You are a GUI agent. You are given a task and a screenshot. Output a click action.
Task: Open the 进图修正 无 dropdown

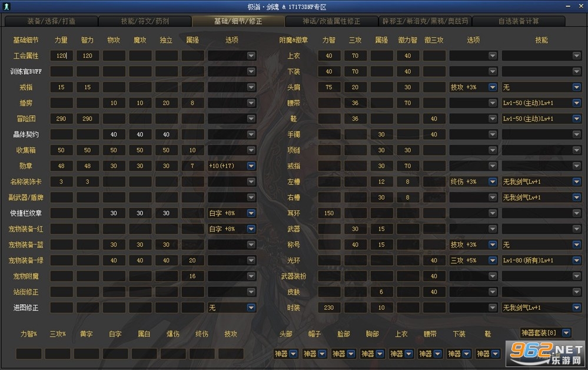pyautogui.click(x=251, y=308)
